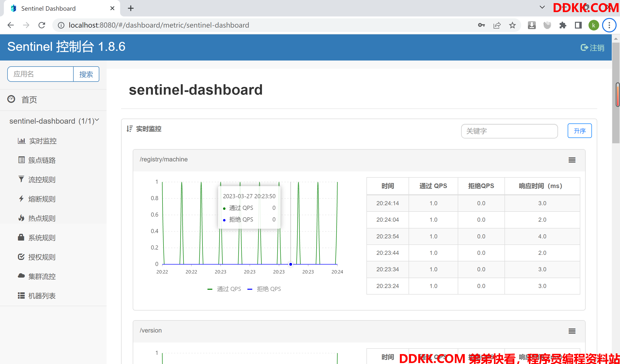Image resolution: width=620 pixels, height=364 pixels.
Task: Open saved passwords key icon
Action: pyautogui.click(x=481, y=25)
